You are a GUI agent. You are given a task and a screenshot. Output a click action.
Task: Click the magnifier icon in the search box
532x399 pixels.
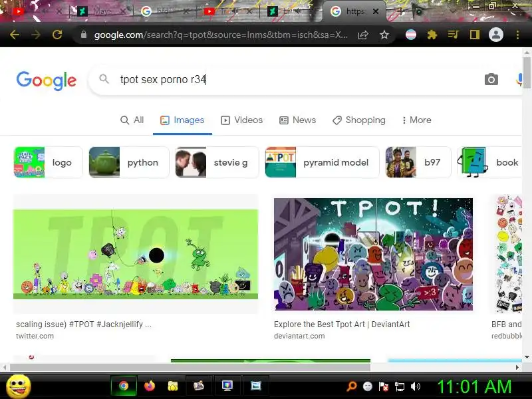click(104, 79)
